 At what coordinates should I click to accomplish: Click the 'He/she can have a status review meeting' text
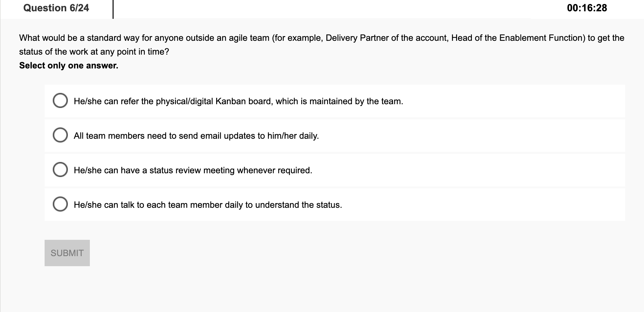(154, 170)
